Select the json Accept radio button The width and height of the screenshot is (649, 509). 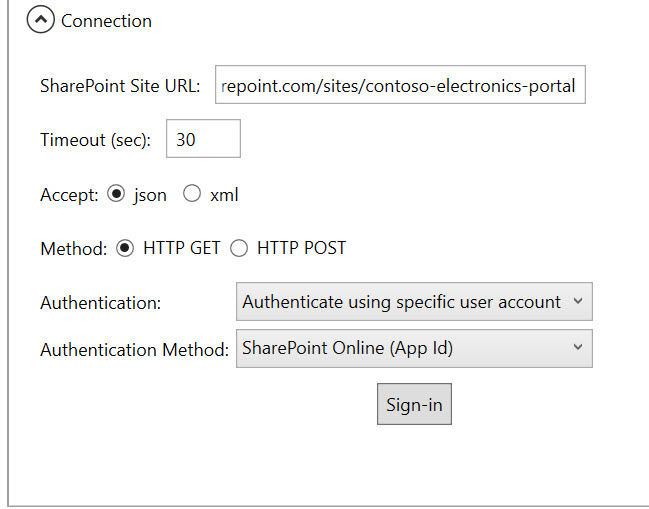pos(116,194)
